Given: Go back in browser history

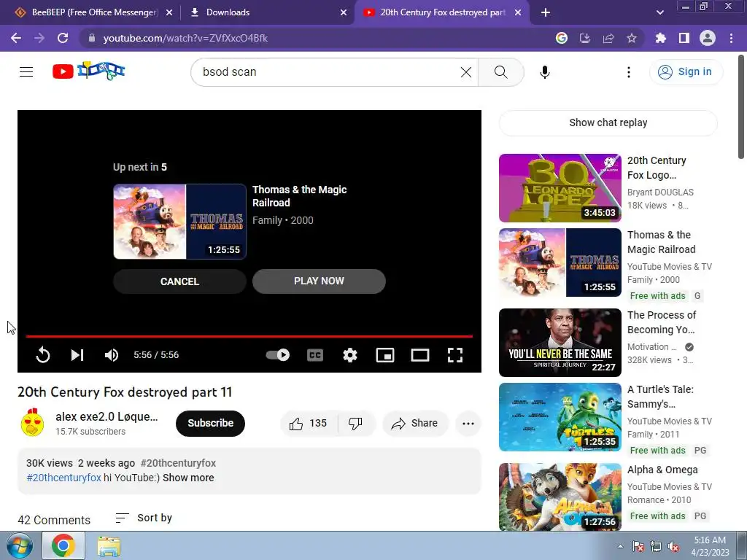Looking at the screenshot, I should [16, 38].
